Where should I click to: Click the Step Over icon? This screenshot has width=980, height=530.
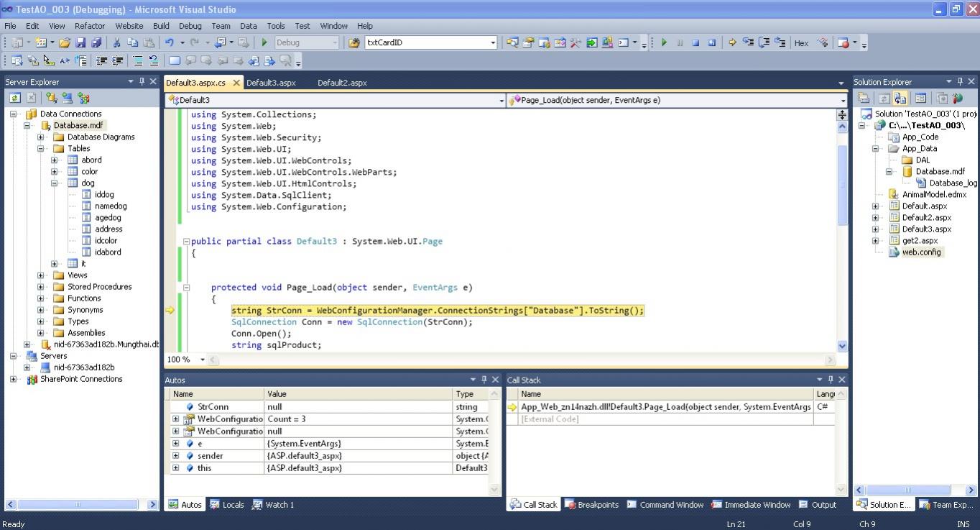(764, 42)
